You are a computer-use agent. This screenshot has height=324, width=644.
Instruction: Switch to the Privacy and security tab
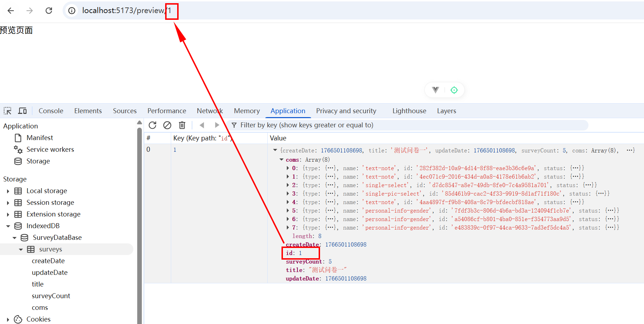click(x=346, y=111)
